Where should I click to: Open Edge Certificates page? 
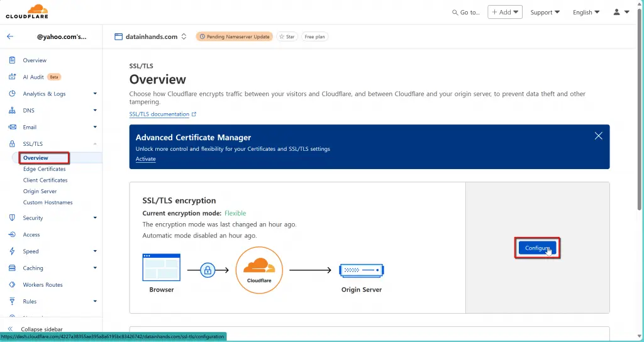pos(45,169)
